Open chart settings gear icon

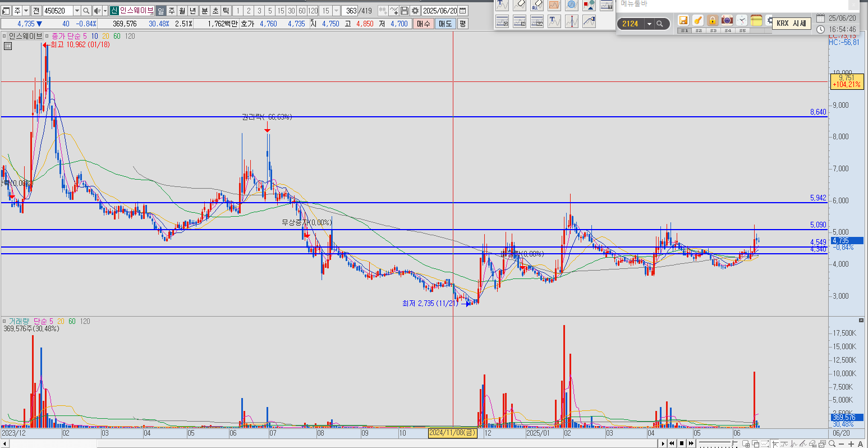click(415, 11)
